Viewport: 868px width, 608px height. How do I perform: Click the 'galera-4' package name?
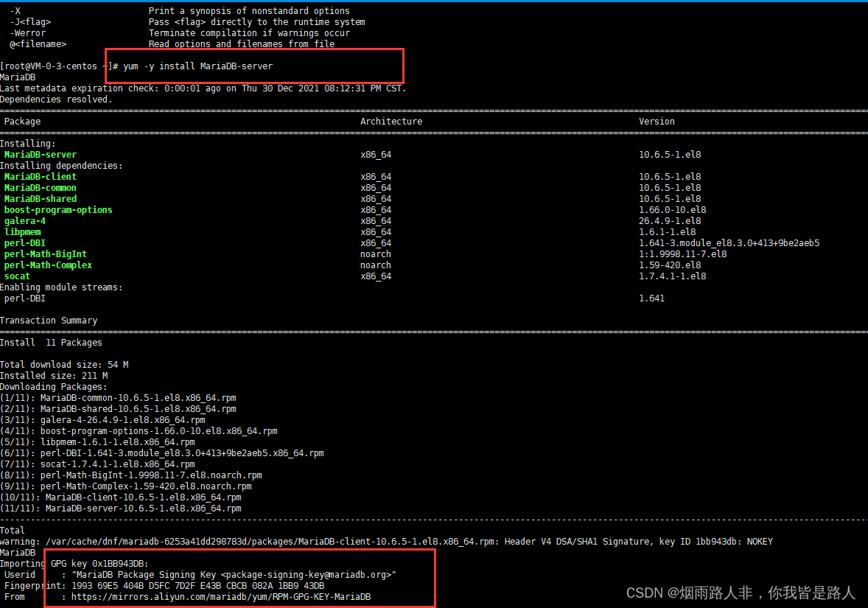(x=25, y=221)
